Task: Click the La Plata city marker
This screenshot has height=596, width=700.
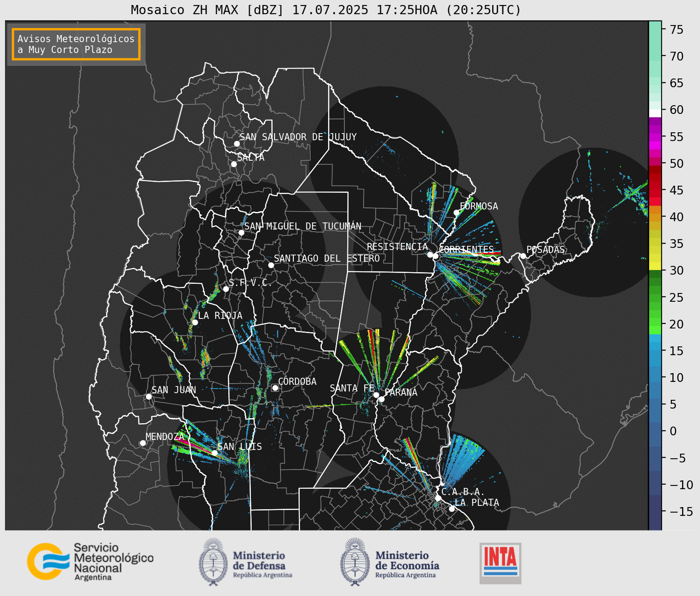Action: tap(452, 509)
